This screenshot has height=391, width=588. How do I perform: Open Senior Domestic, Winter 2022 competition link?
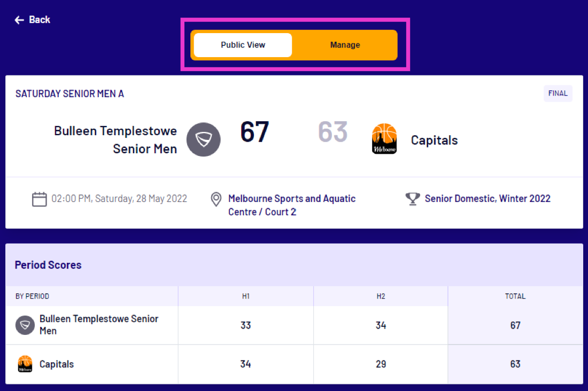(x=487, y=199)
